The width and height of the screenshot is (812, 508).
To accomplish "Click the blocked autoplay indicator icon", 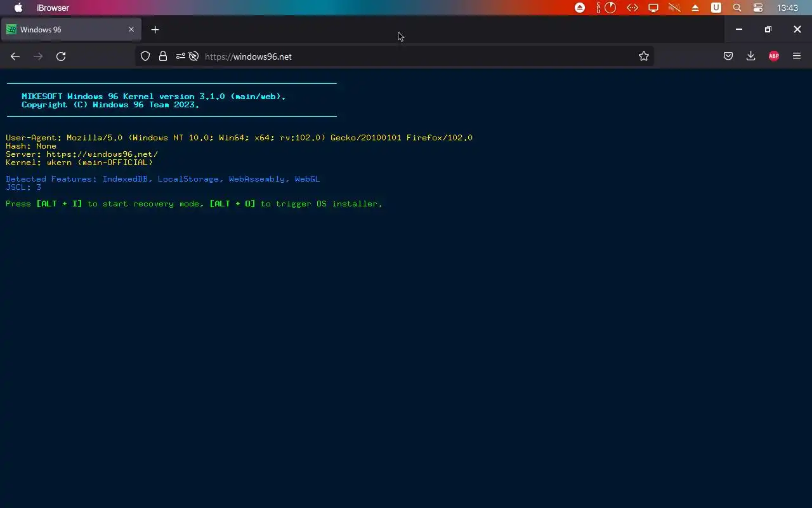I will [x=193, y=56].
